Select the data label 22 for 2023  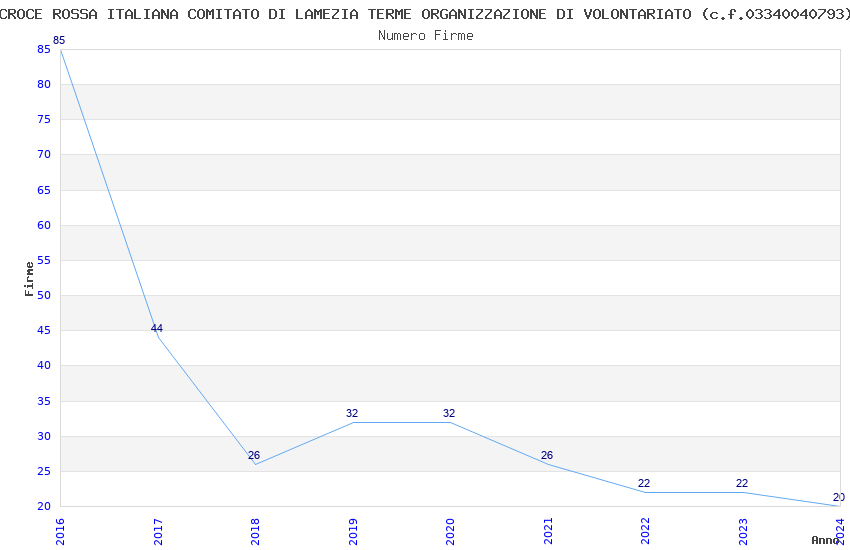pos(742,483)
